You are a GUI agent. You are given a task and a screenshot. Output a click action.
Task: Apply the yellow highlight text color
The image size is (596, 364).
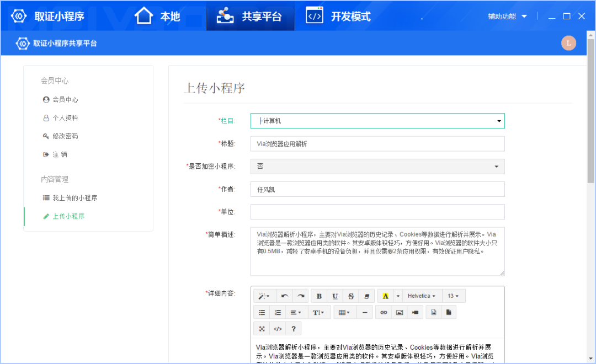click(x=385, y=296)
